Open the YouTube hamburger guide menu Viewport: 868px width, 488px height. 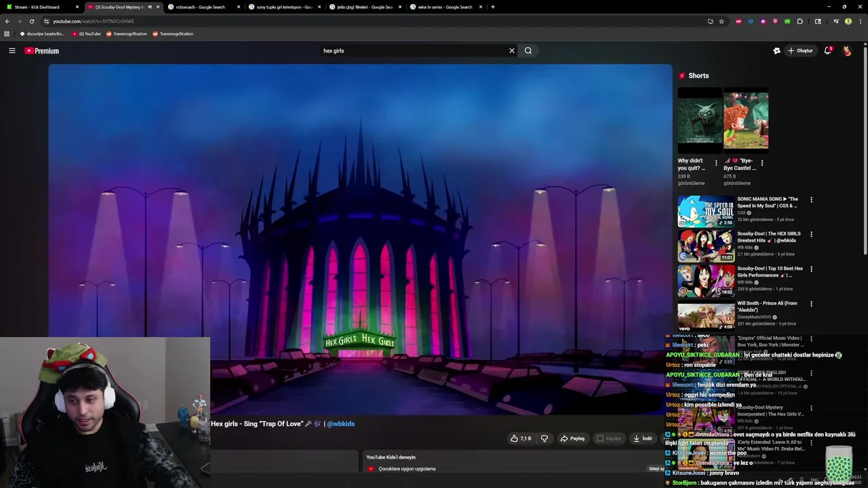(12, 51)
